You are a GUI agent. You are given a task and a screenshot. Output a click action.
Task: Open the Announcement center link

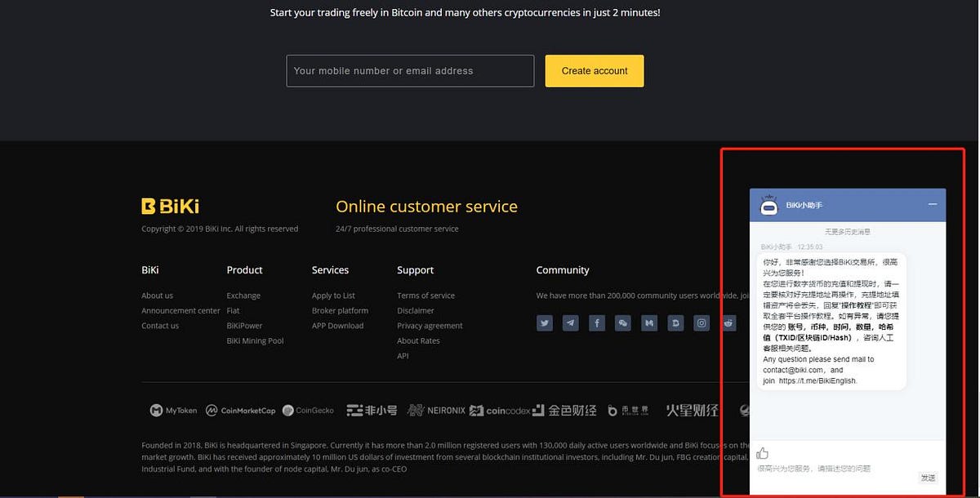(x=180, y=310)
